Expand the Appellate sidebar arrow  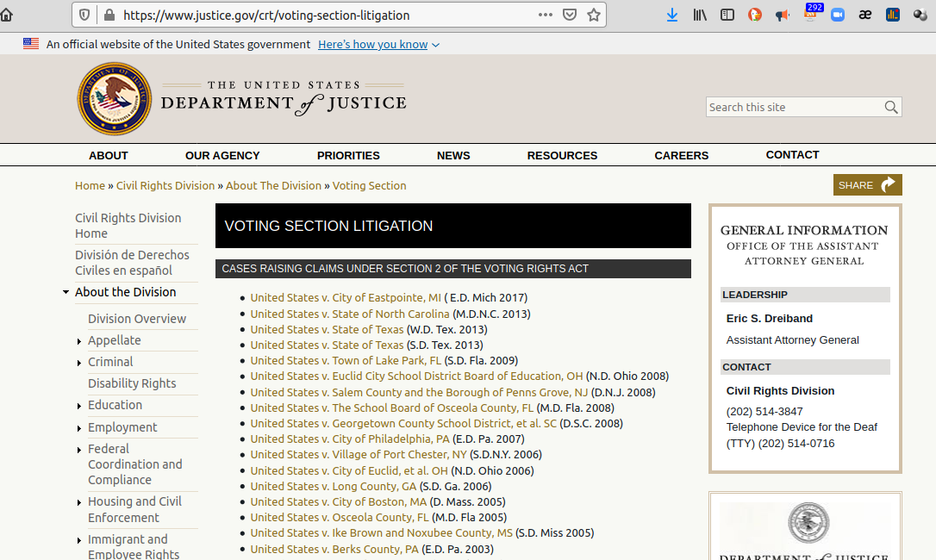click(x=78, y=341)
